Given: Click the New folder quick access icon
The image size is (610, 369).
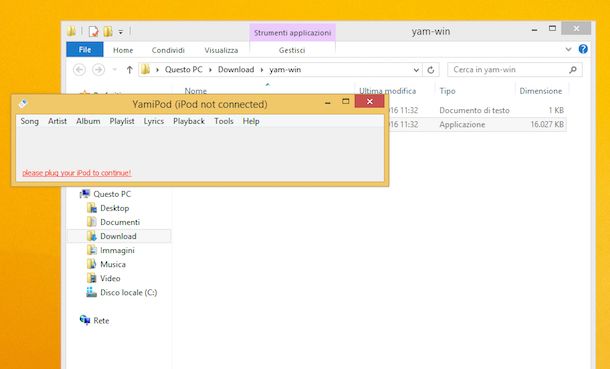Looking at the screenshot, I should click(x=108, y=31).
